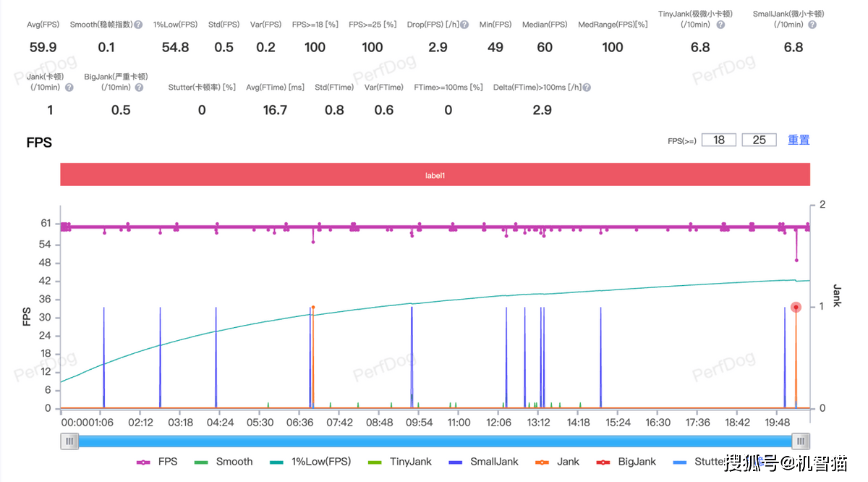
Task: Click help icon next to TinyJank(极微小卡顿)
Action: [x=720, y=25]
